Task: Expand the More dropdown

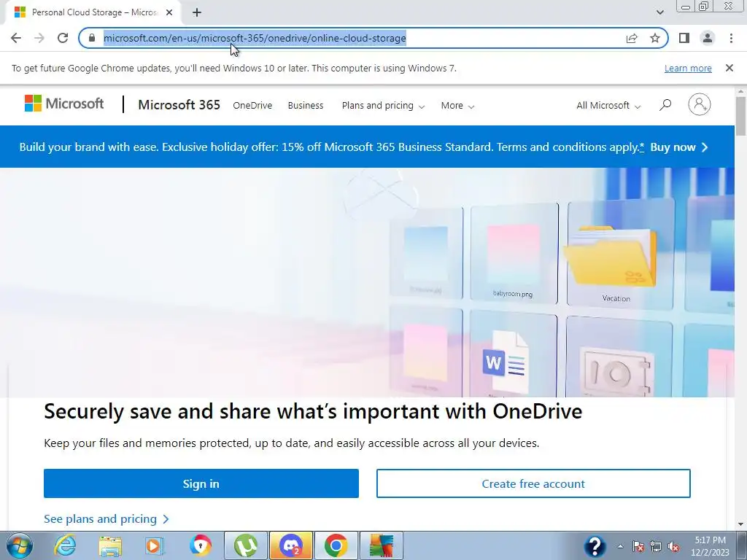Action: coord(457,105)
